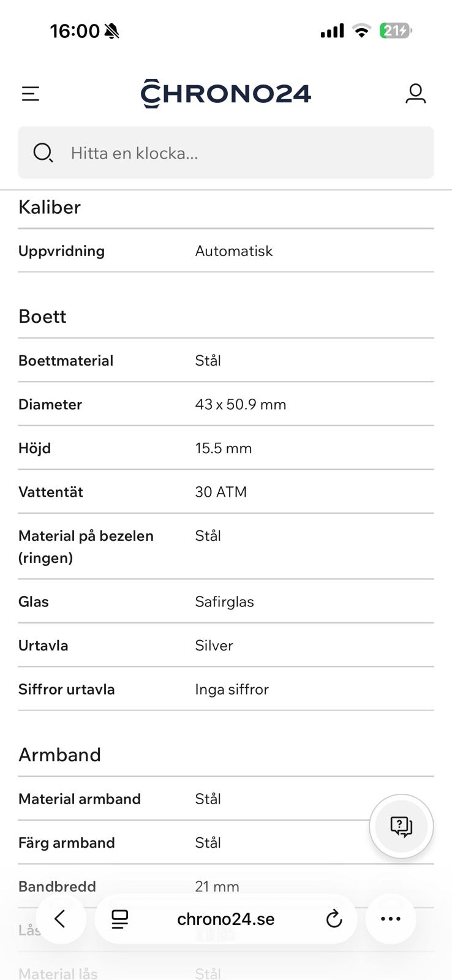The image size is (452, 980).
Task: Select the Vattentät 30 ATM value
Action: tap(221, 492)
